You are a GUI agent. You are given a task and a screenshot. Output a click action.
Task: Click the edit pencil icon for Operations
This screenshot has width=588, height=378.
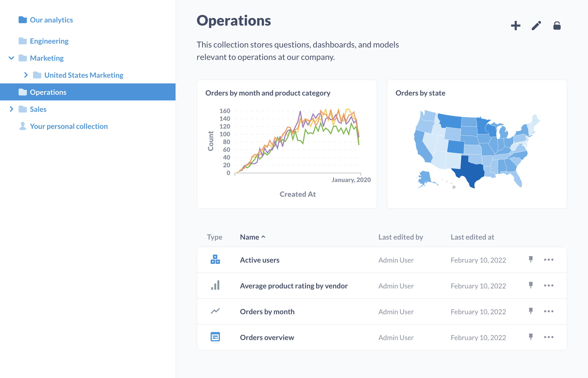[x=536, y=25]
